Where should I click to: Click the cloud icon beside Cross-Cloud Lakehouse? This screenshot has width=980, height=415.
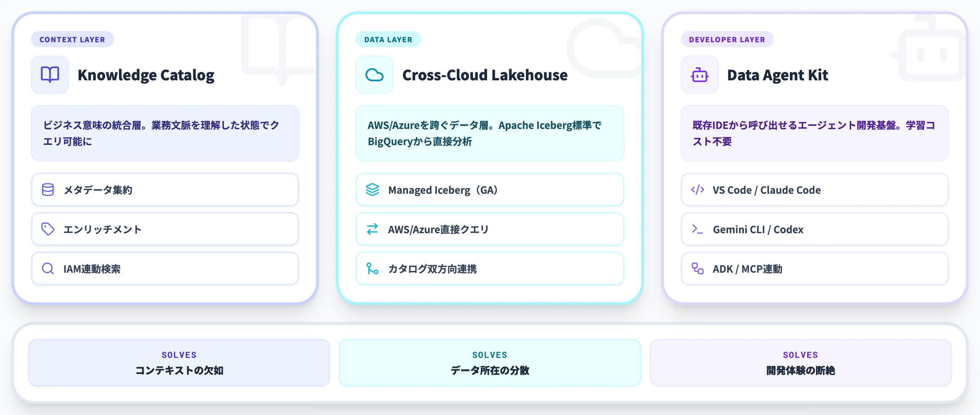click(x=374, y=75)
